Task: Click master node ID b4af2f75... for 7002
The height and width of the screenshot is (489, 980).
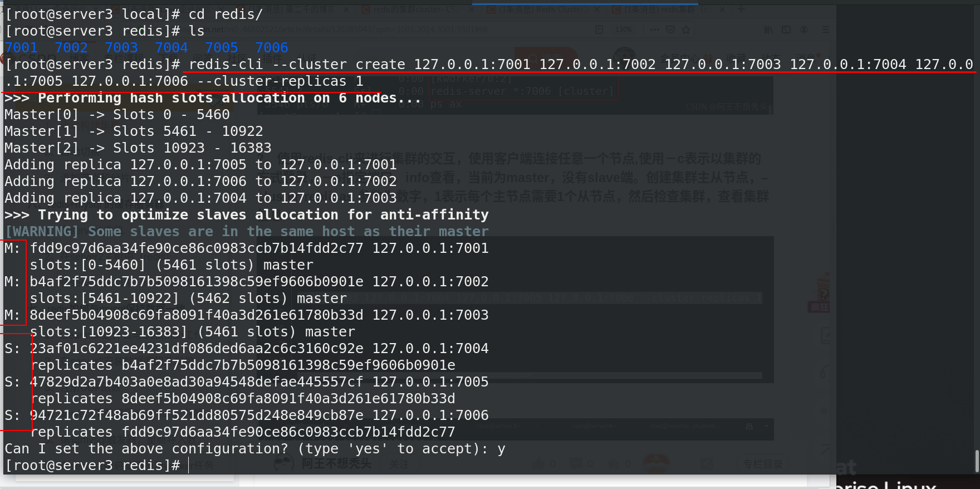Action: coord(197,282)
